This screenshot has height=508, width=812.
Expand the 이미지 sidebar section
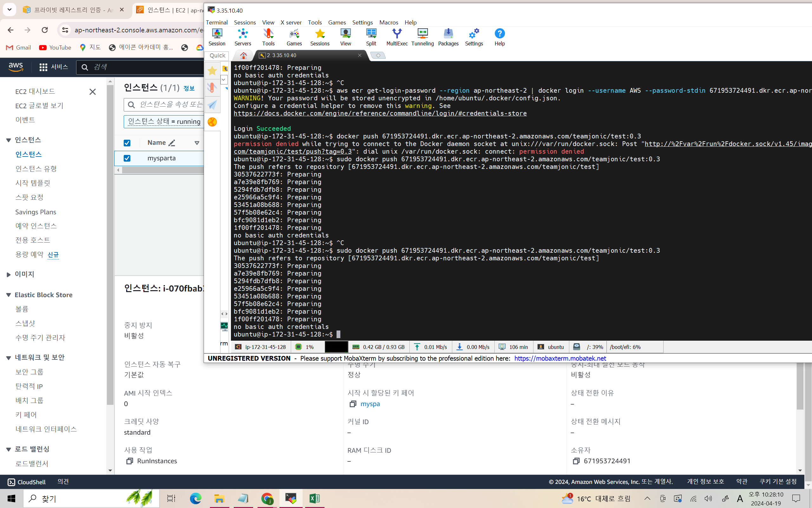[8, 275]
